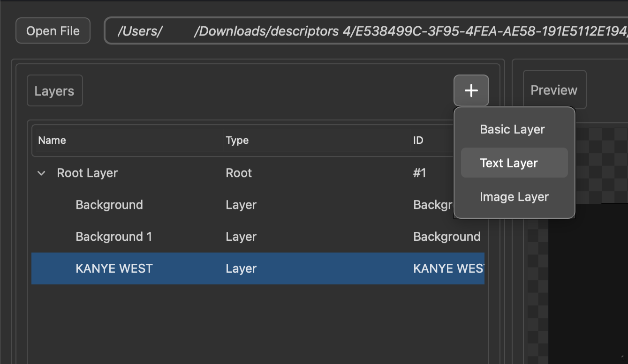Viewport: 628px width, 364px height.
Task: Click the Layers panel label
Action: [54, 91]
